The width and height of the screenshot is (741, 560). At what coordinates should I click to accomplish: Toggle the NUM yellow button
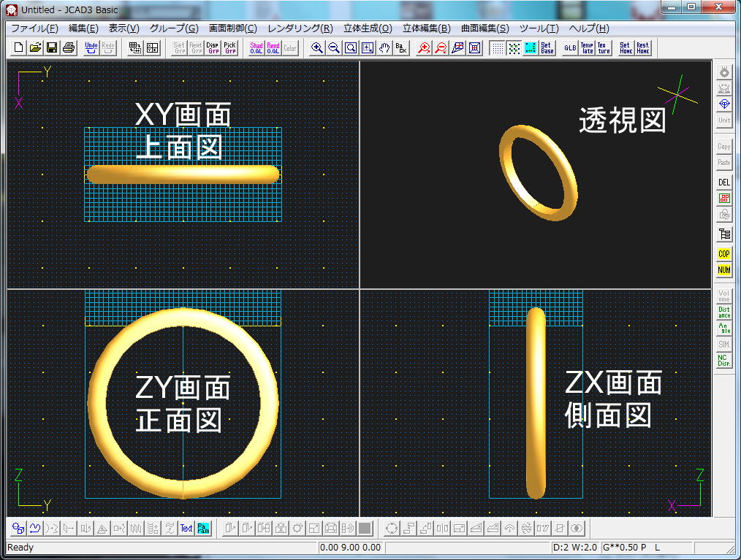(724, 270)
